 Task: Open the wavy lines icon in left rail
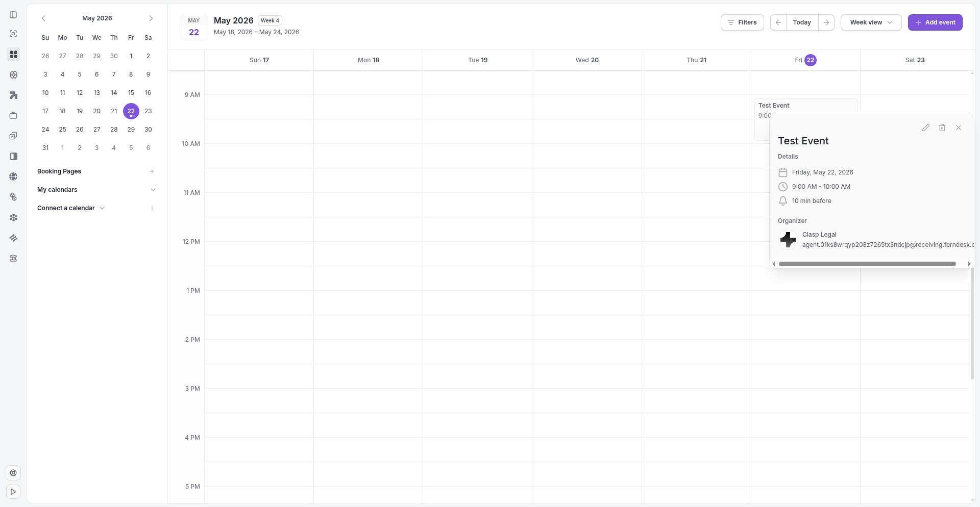tap(13, 238)
